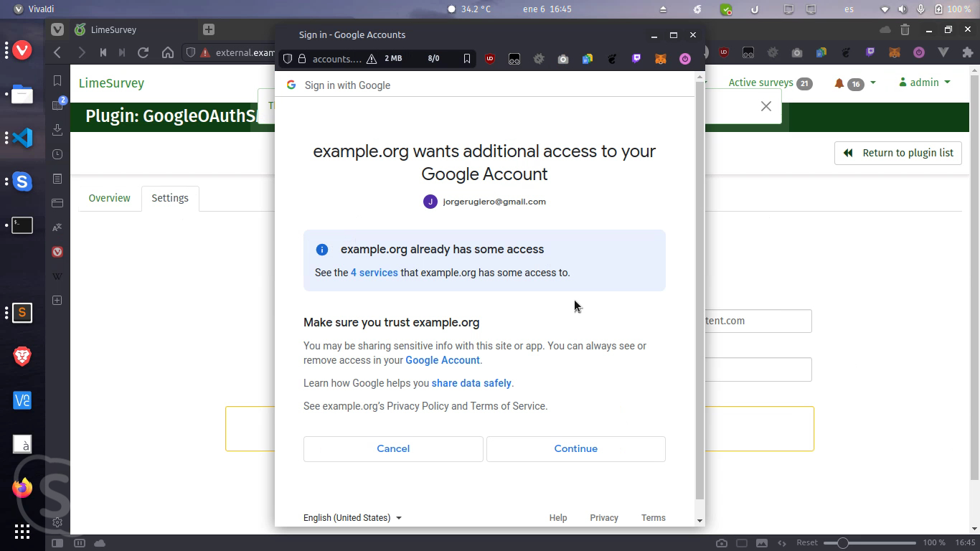Adjust the page zoom slider
This screenshot has height=551, width=980.
click(843, 543)
